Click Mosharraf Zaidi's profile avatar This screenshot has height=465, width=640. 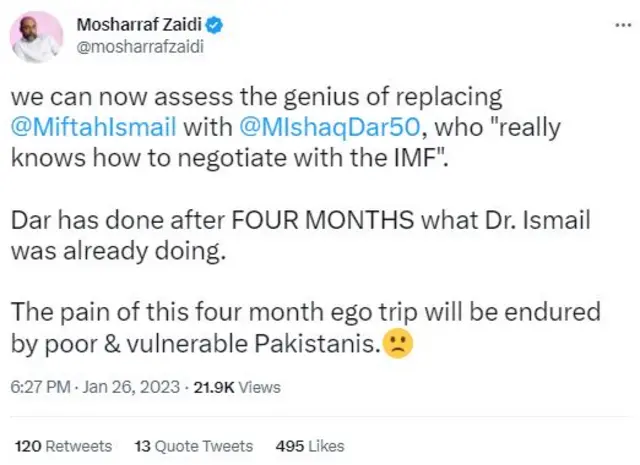click(x=36, y=39)
